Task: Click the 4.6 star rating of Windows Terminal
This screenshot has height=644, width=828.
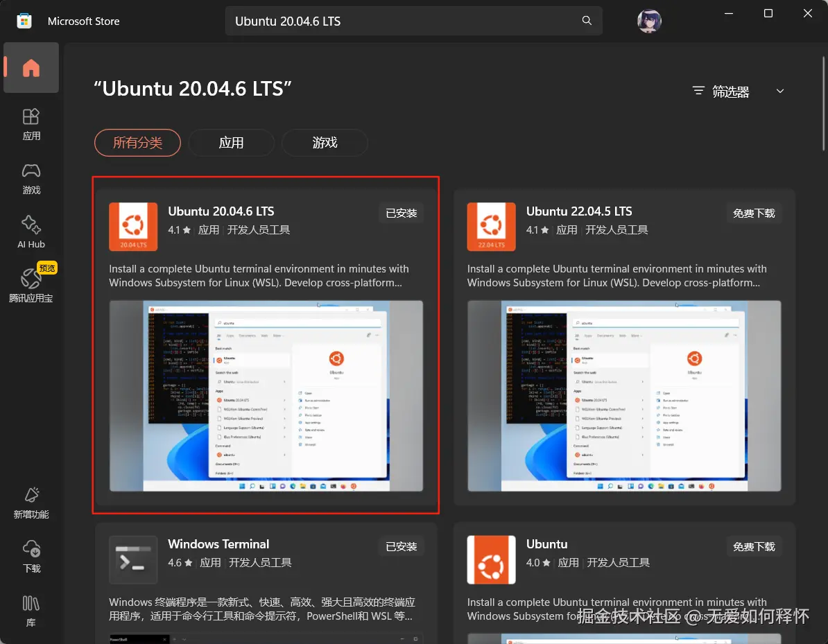Action: (x=180, y=563)
